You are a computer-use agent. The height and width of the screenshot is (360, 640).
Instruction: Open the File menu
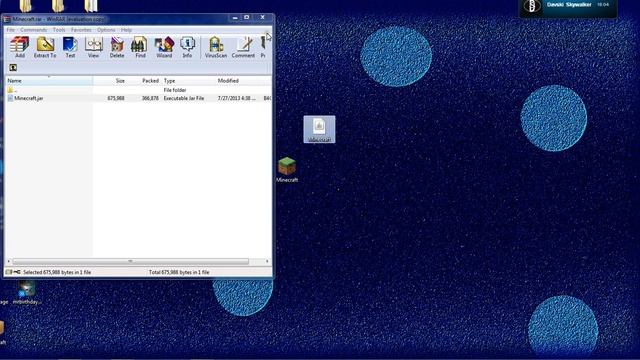pyautogui.click(x=11, y=30)
